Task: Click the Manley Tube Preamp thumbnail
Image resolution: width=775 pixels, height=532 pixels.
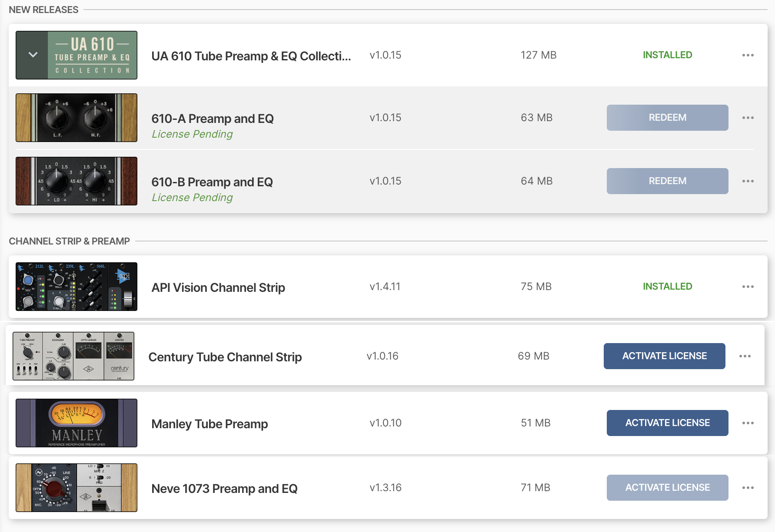Action: (x=77, y=423)
